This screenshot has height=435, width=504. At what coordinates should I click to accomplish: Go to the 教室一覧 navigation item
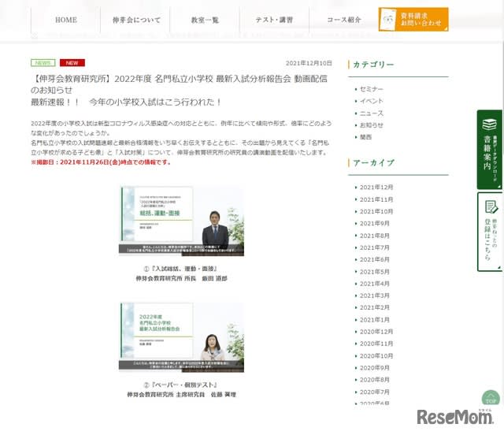click(205, 20)
